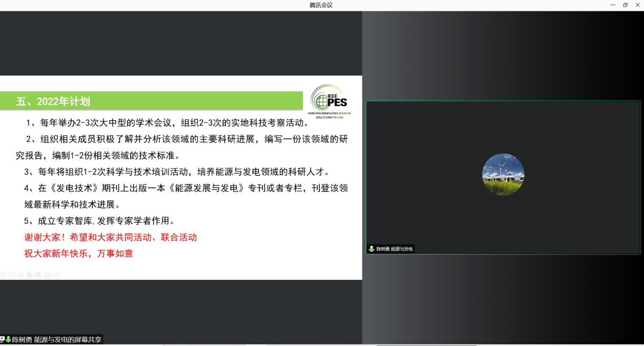Image resolution: width=644 pixels, height=346 pixels.
Task: Click the green microphone icon on participant tile
Action: [x=371, y=249]
